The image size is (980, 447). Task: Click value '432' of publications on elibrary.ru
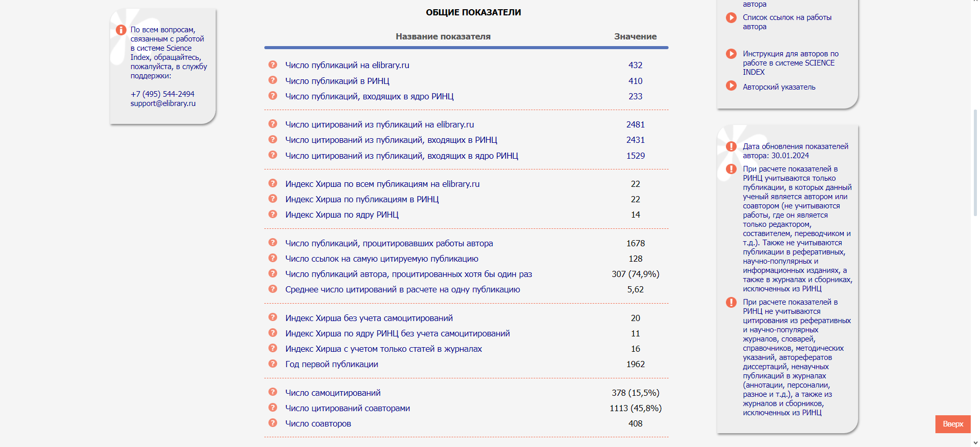click(x=635, y=65)
